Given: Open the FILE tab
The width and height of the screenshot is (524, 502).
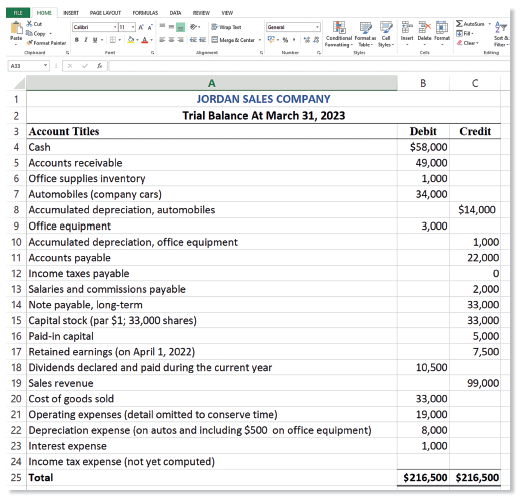Looking at the screenshot, I should [x=18, y=13].
